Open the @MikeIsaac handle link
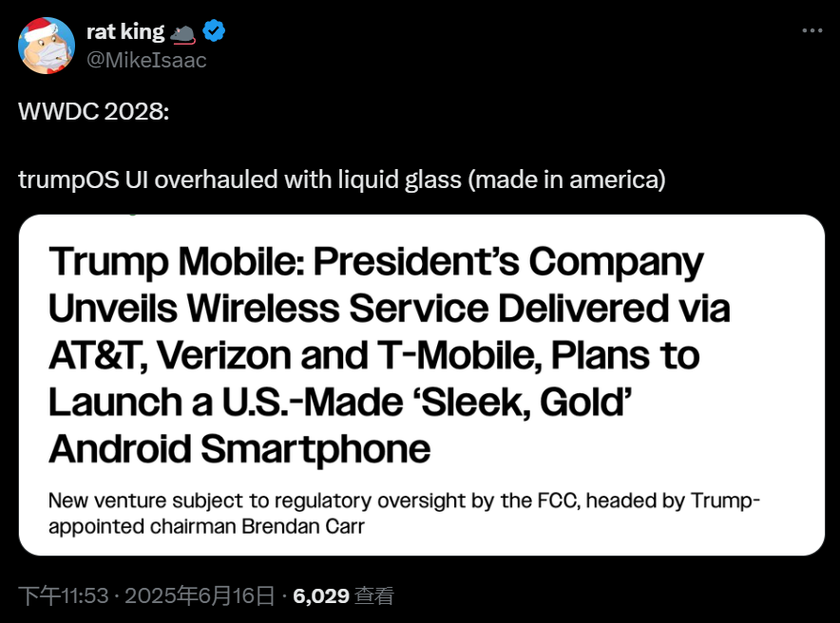The width and height of the screenshot is (840, 623). (146, 60)
